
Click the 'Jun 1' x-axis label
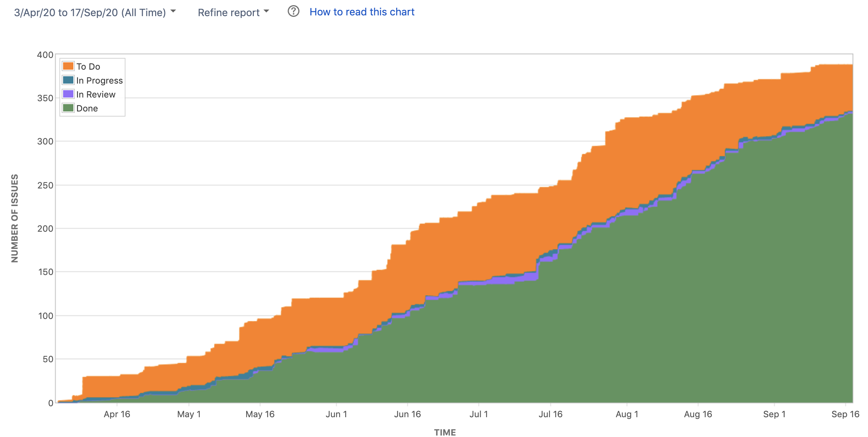pos(336,414)
